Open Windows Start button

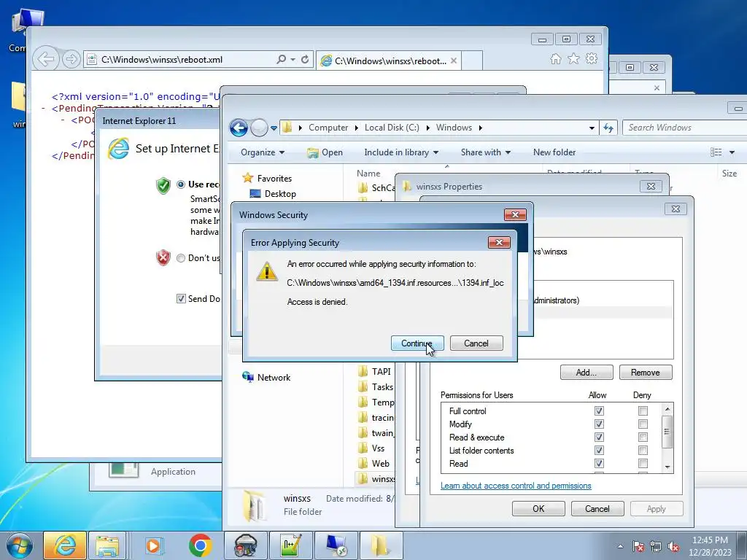[19, 545]
